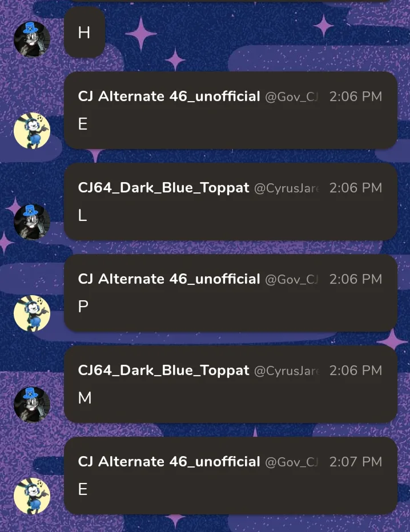Select the message text L
The height and width of the screenshot is (532, 410).
pos(82,215)
